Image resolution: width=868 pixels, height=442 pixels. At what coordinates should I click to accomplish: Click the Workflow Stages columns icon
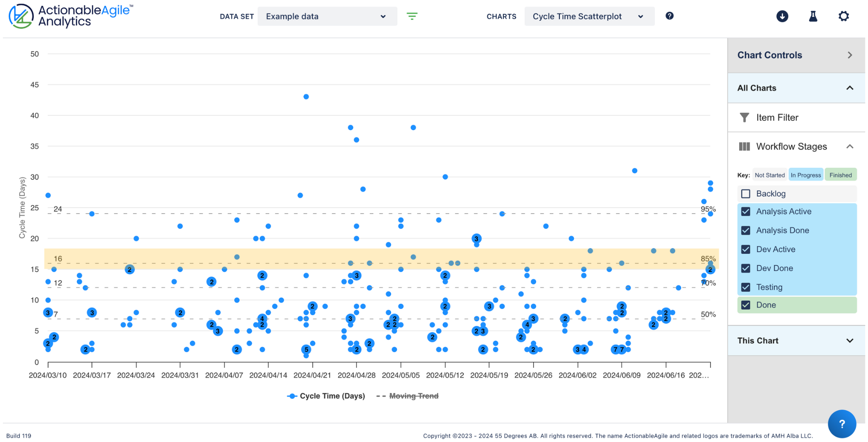point(745,146)
